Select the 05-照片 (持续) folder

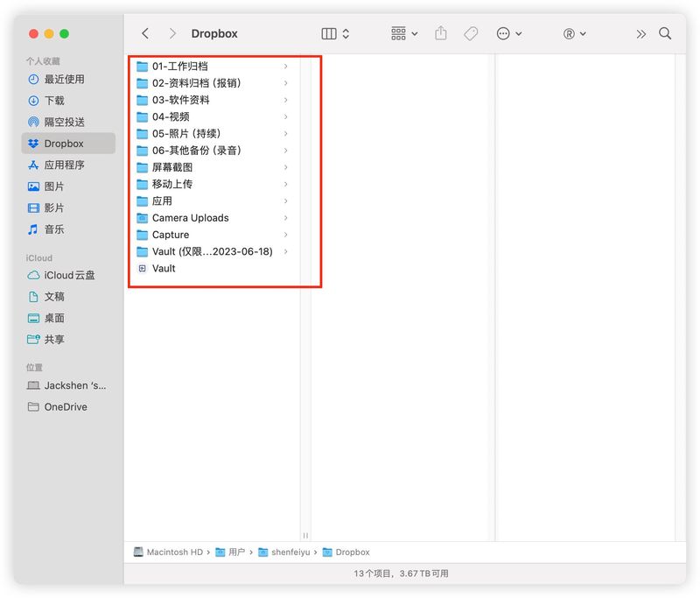coord(213,134)
